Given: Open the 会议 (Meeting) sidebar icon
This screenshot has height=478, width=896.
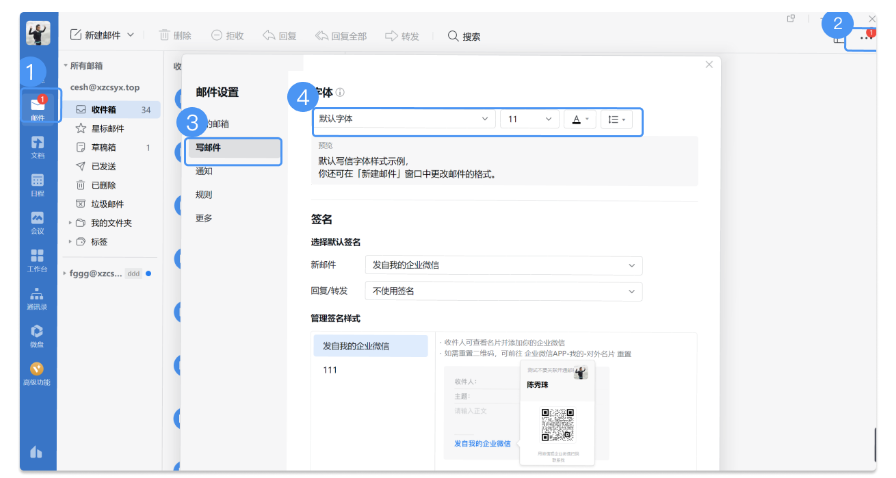Looking at the screenshot, I should click(37, 222).
